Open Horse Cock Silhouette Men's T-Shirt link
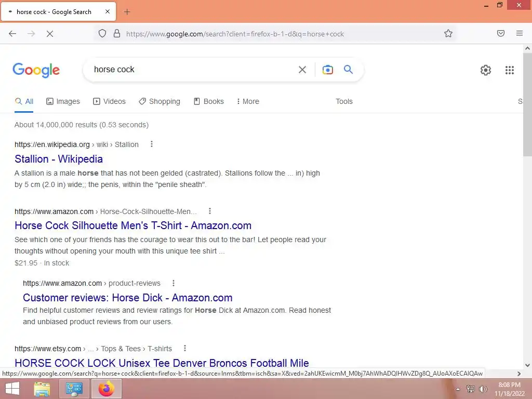532x399 pixels. click(x=133, y=225)
